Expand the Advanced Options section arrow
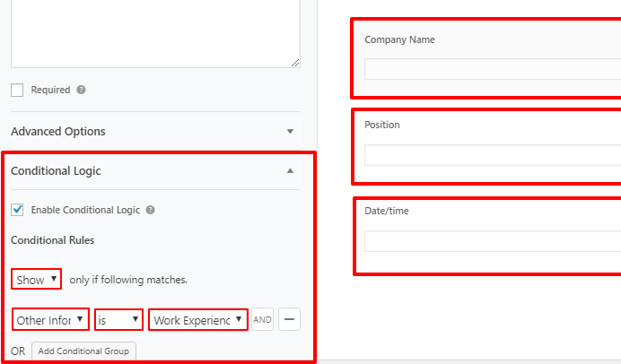This screenshot has width=621, height=364. point(290,132)
